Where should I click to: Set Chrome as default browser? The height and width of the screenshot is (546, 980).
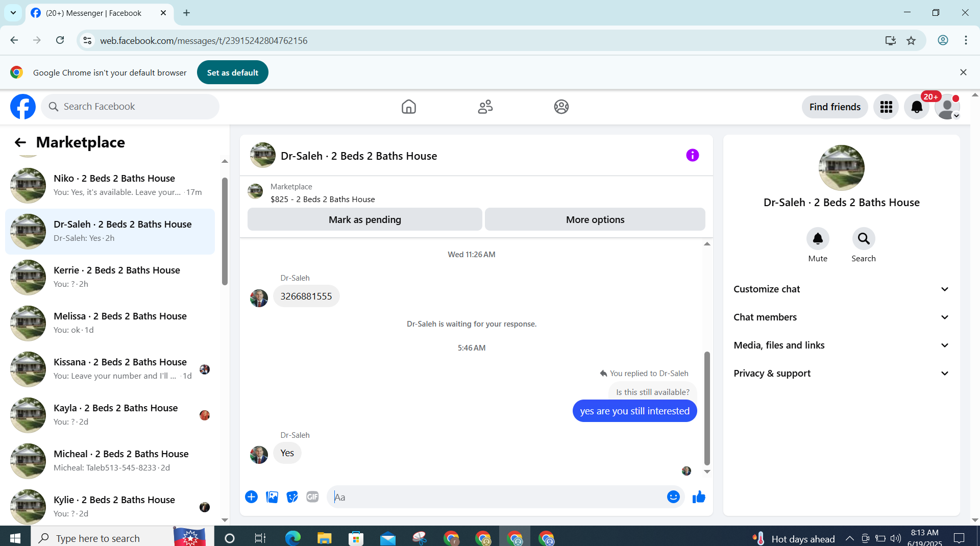[x=232, y=72]
